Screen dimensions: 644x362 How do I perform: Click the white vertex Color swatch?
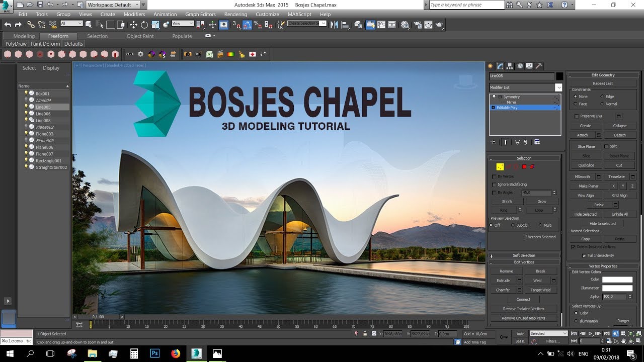point(617,280)
